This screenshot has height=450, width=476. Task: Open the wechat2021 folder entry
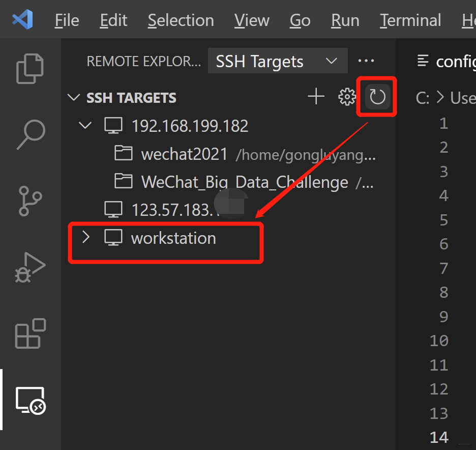tap(184, 154)
